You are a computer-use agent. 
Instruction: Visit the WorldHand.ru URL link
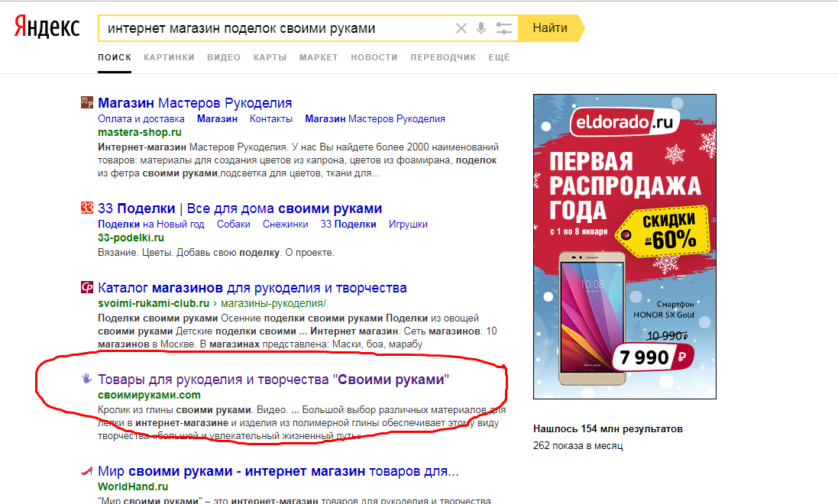[133, 486]
